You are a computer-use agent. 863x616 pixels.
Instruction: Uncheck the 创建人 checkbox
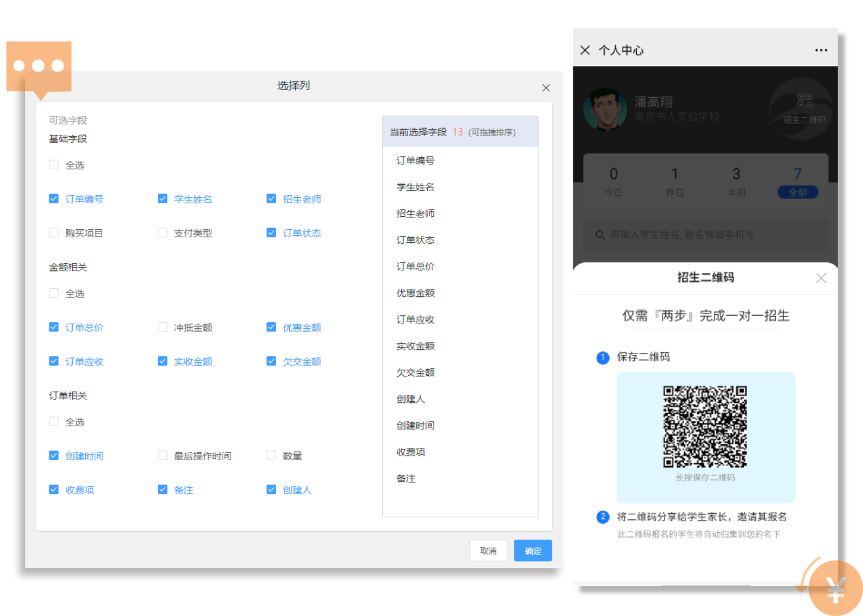tap(271, 489)
